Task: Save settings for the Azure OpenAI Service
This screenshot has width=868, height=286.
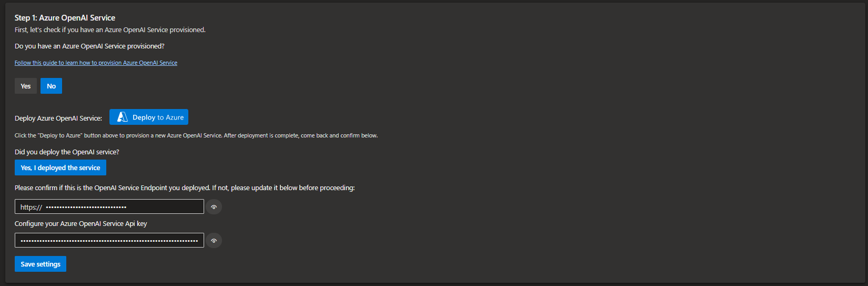Action: [x=41, y=264]
